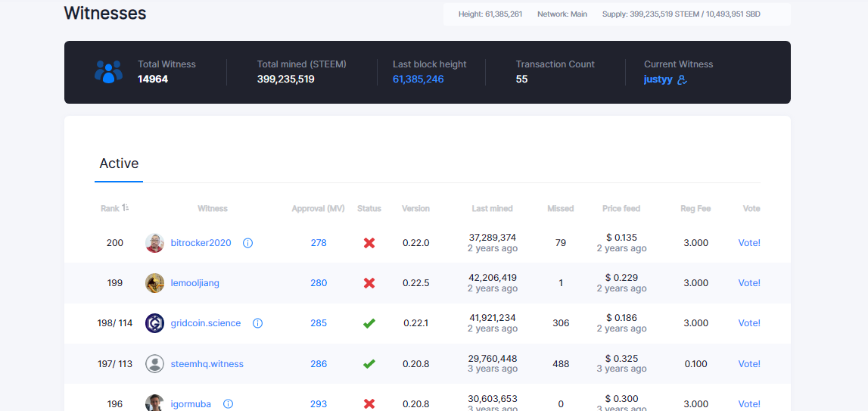Click Transaction Count value 55
868x411 pixels.
point(521,79)
